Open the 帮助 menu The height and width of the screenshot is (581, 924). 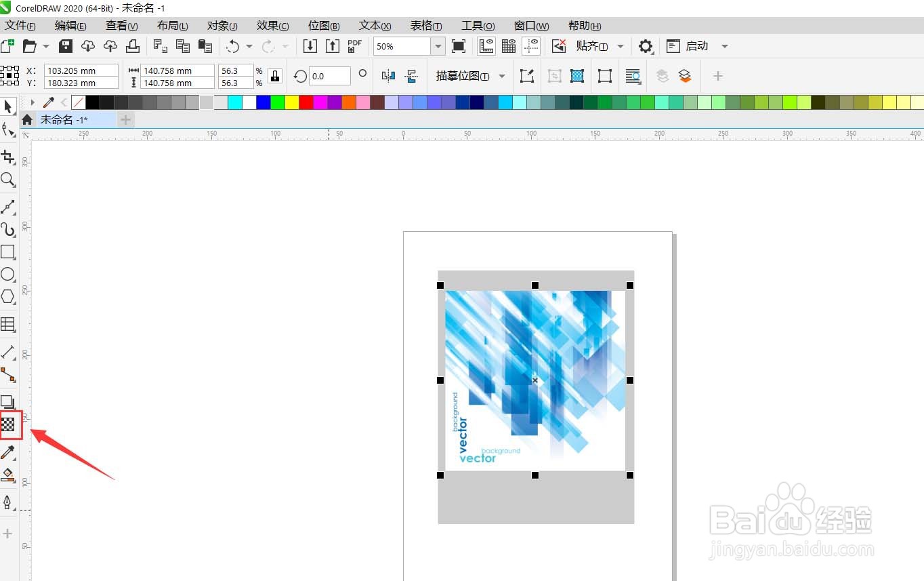tap(585, 26)
